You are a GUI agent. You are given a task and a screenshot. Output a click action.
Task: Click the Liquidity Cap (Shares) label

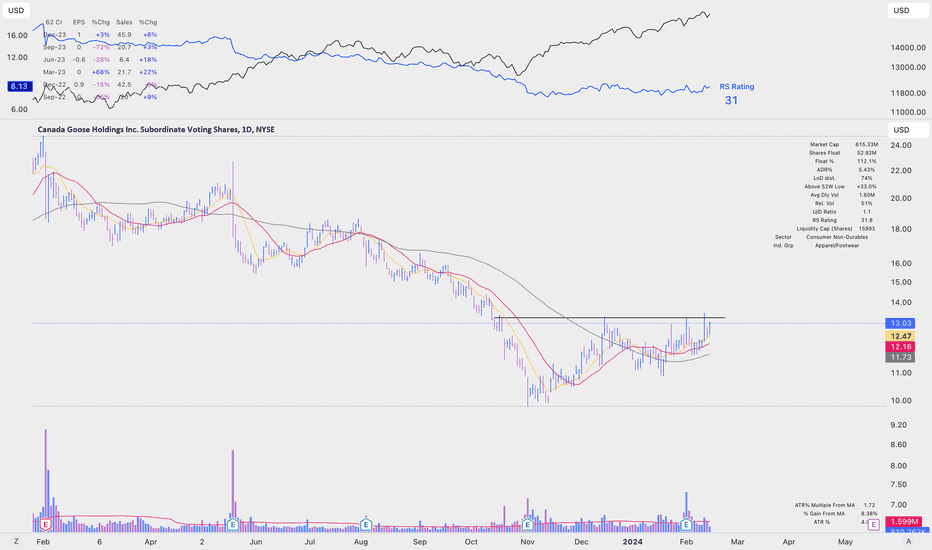pos(824,228)
